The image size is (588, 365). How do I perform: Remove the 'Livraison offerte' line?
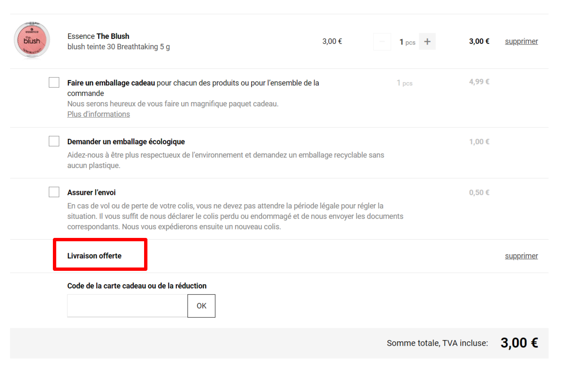click(x=521, y=256)
